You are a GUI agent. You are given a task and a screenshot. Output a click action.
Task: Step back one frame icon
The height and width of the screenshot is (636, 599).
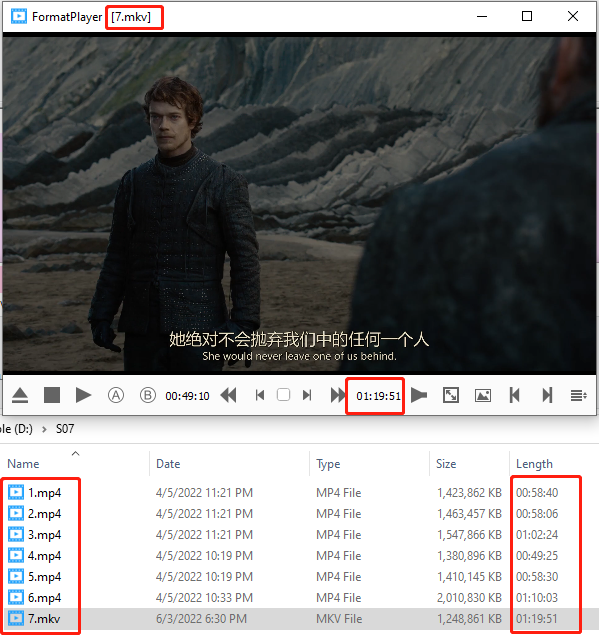pyautogui.click(x=260, y=395)
